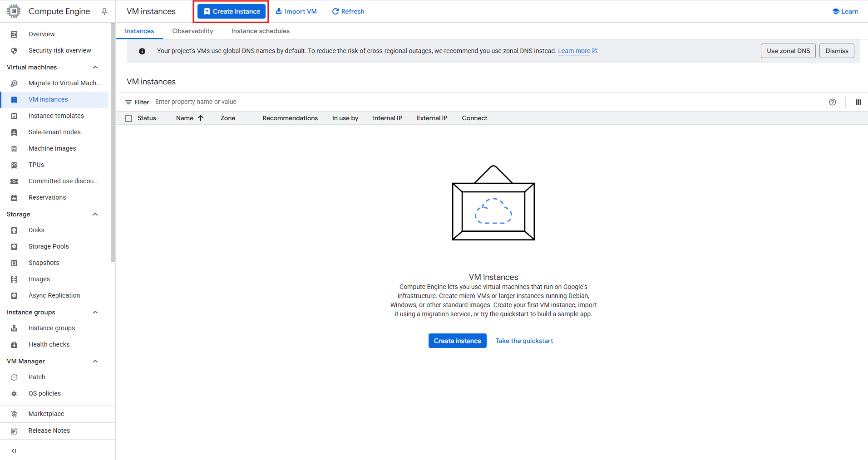Click the Create instance button
The width and height of the screenshot is (868, 460).
pos(231,11)
